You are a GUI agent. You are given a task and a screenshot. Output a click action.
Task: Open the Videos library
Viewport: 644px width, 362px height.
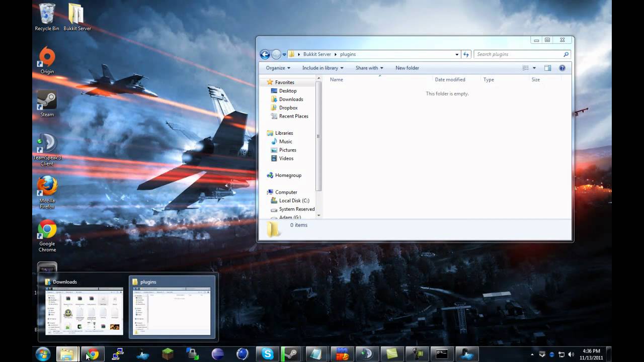tap(286, 158)
